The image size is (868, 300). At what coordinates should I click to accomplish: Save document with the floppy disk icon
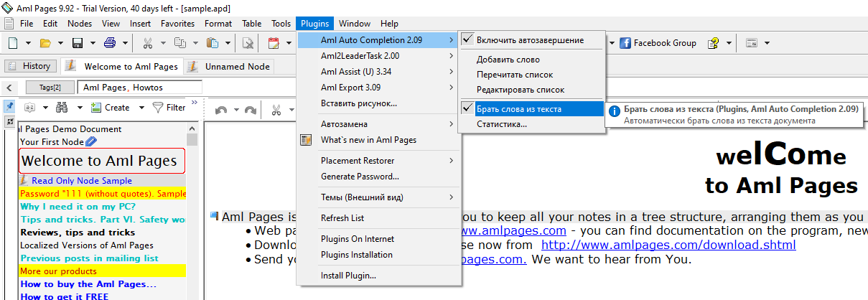78,43
